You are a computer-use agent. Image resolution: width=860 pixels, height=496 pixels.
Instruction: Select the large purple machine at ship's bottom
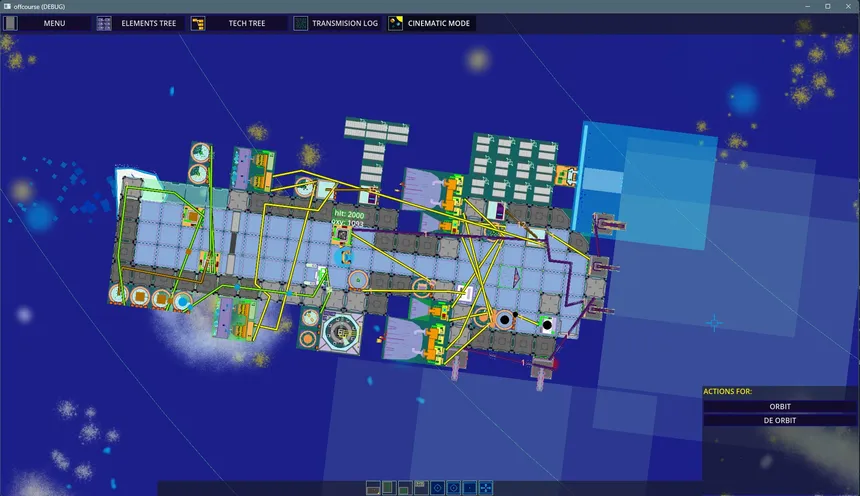(417, 340)
